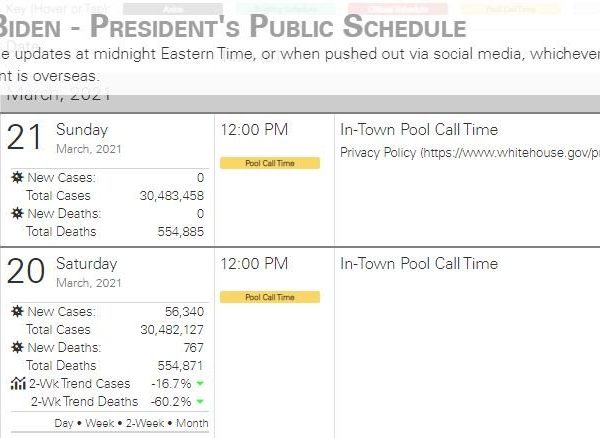
Task: Click Saturday's yellow Pool Call Time tag
Action: click(x=269, y=297)
